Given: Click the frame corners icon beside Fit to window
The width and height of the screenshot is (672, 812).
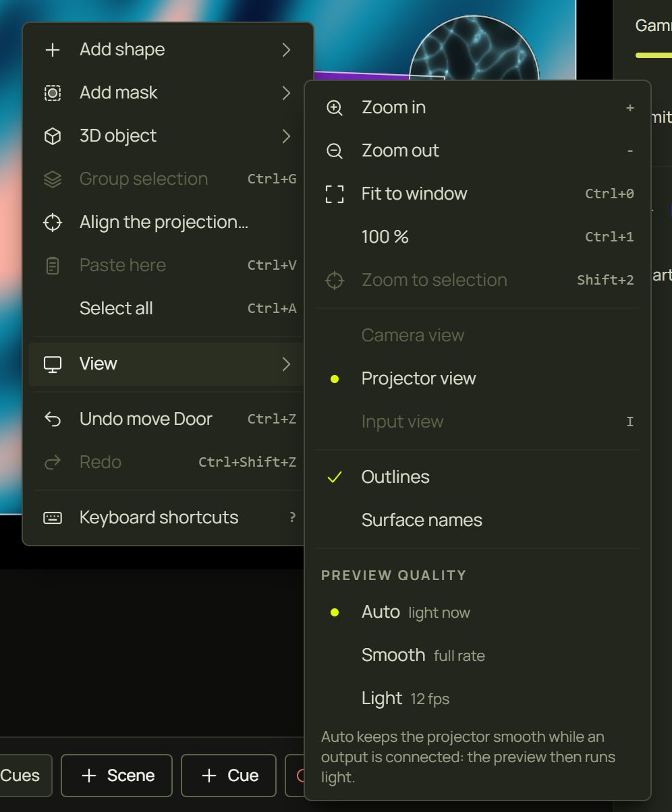Looking at the screenshot, I should pyautogui.click(x=335, y=194).
